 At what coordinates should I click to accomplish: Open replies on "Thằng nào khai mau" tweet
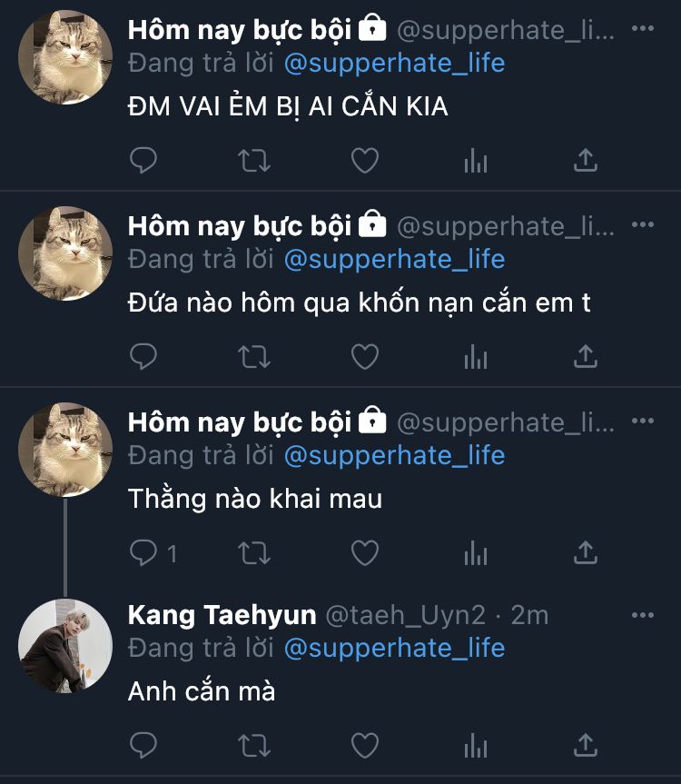(145, 552)
